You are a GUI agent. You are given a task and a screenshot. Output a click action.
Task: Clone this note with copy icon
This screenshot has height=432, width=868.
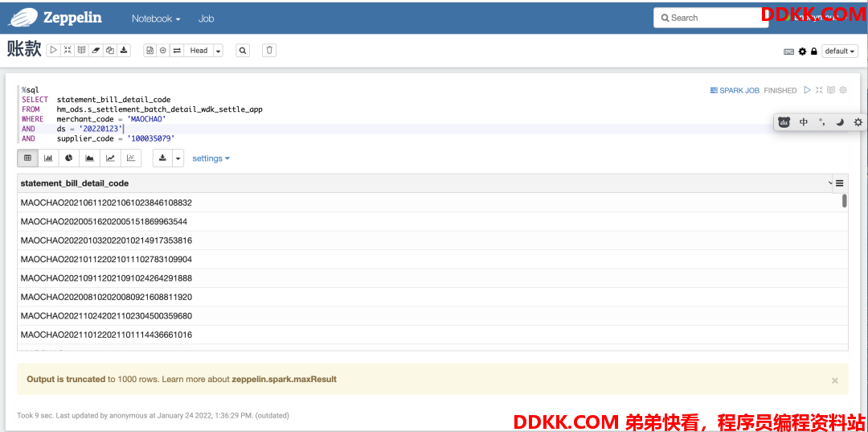click(110, 51)
